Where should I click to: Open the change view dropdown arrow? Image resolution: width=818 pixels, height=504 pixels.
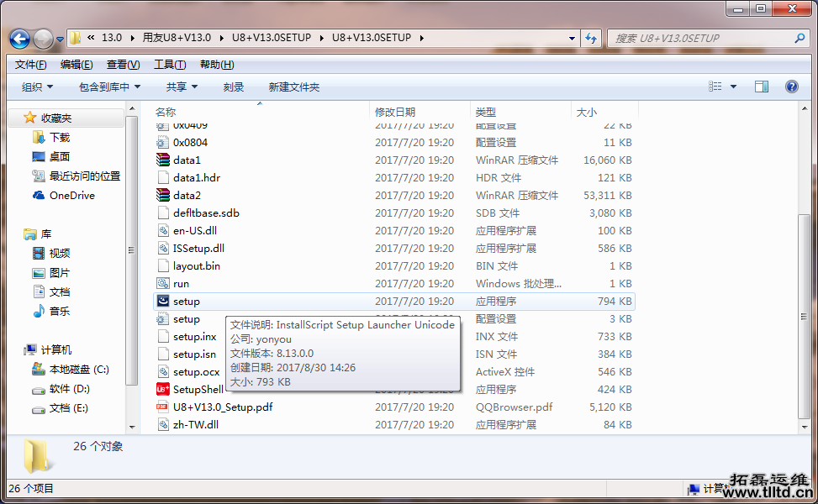point(731,86)
